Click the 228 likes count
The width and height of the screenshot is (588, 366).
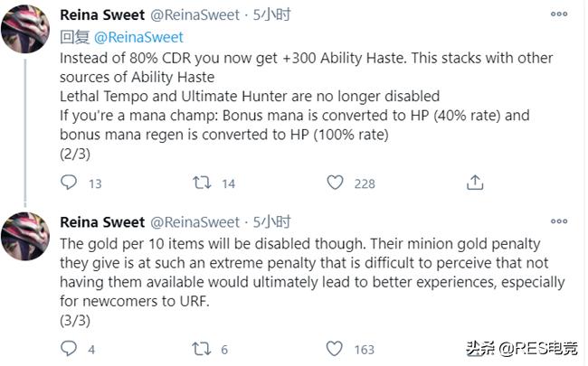click(x=365, y=183)
